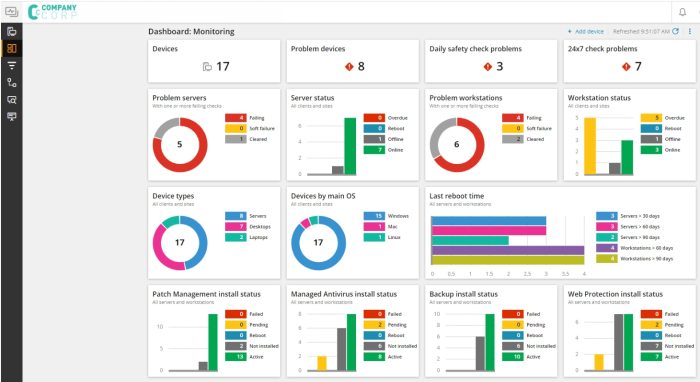Click gray Not installed bar in Web Protection

point(618,342)
